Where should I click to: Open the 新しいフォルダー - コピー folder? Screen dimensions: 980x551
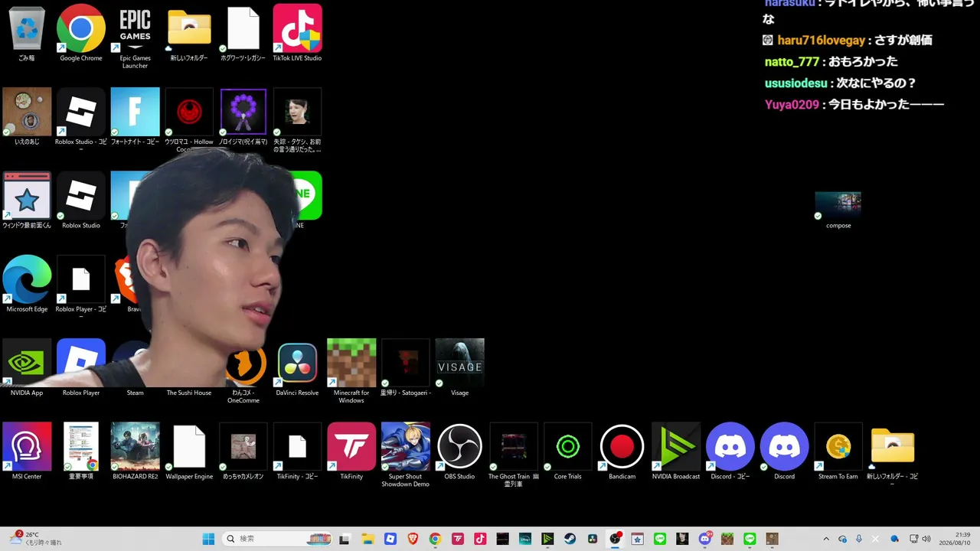893,455
